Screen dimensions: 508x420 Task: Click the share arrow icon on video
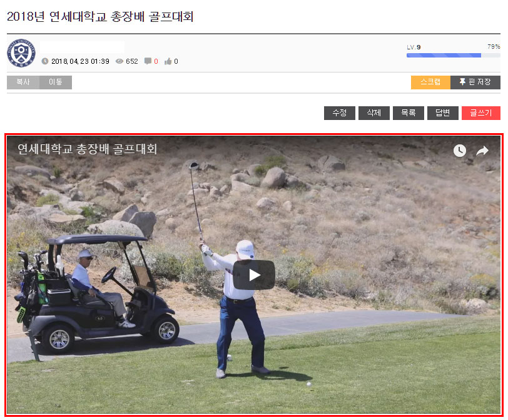(482, 151)
